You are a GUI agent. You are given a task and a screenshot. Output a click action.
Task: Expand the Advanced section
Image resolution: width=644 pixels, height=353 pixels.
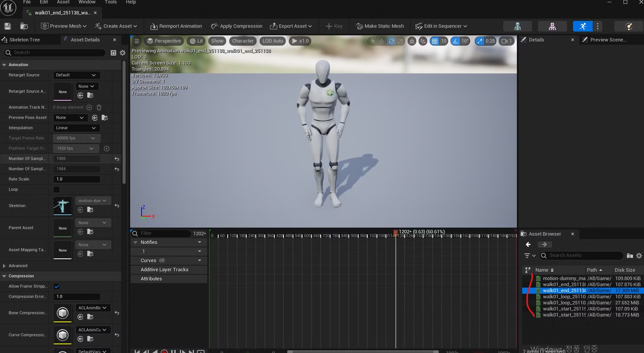(4, 266)
